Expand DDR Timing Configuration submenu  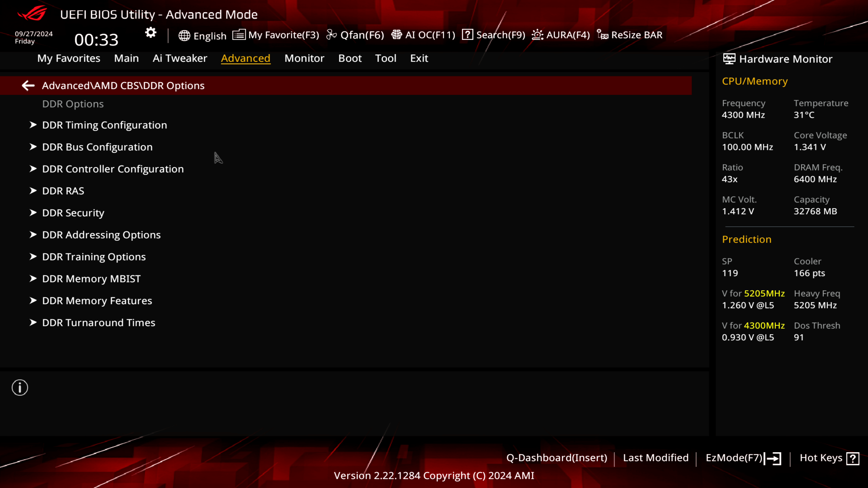(104, 124)
